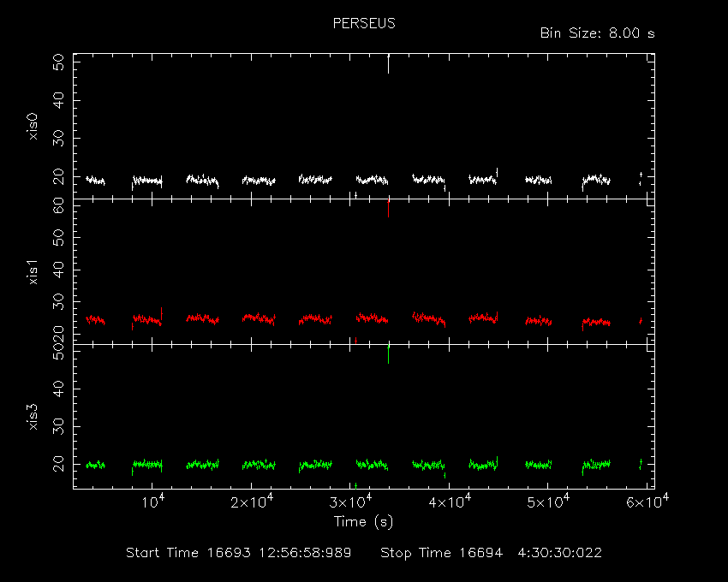The height and width of the screenshot is (582, 728).
Task: Click the 3×10^4 time axis tick label
Action: (351, 502)
